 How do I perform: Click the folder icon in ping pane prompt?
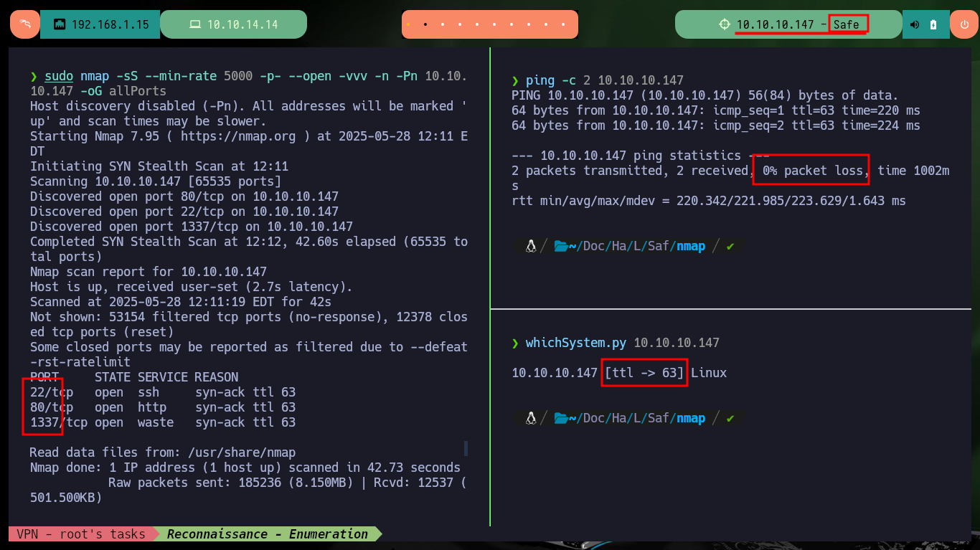561,246
